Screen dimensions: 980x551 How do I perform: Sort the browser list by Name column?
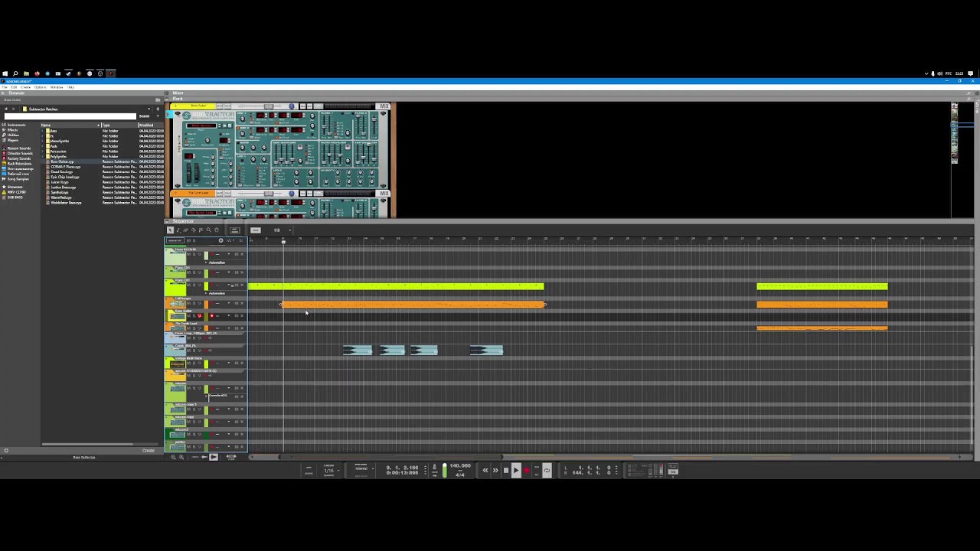[x=69, y=125]
